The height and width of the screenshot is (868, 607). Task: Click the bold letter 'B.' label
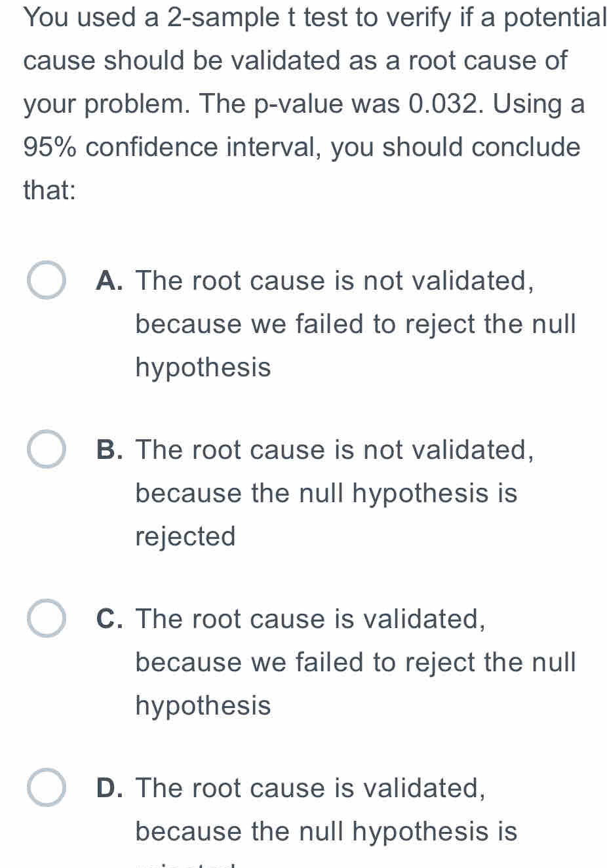tap(111, 450)
